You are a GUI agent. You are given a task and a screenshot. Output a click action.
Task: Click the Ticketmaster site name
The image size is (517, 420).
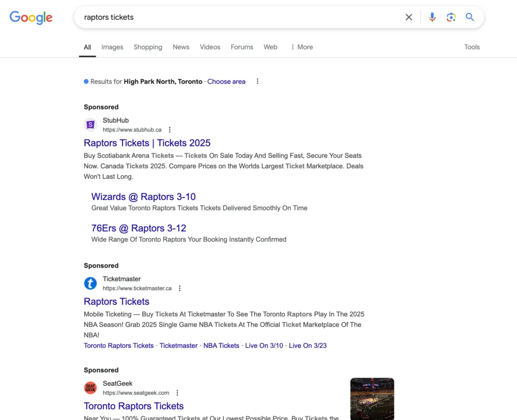click(122, 279)
